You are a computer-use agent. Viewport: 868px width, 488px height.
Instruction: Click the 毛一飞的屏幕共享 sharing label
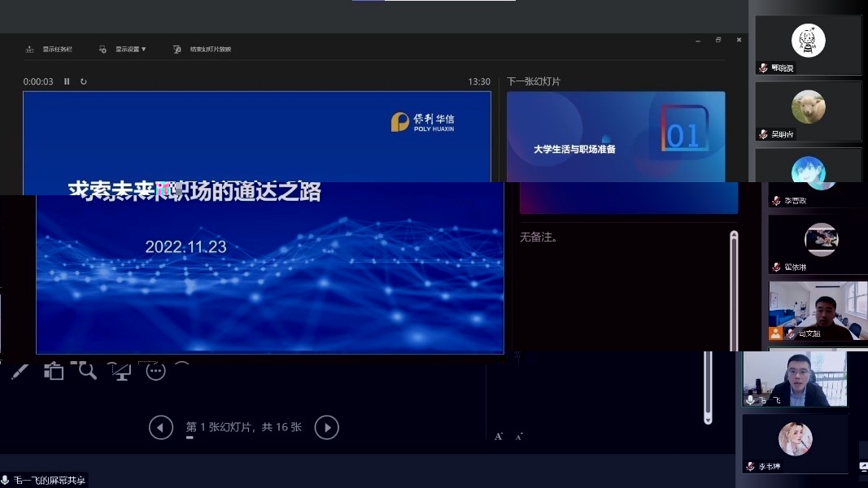coord(50,480)
